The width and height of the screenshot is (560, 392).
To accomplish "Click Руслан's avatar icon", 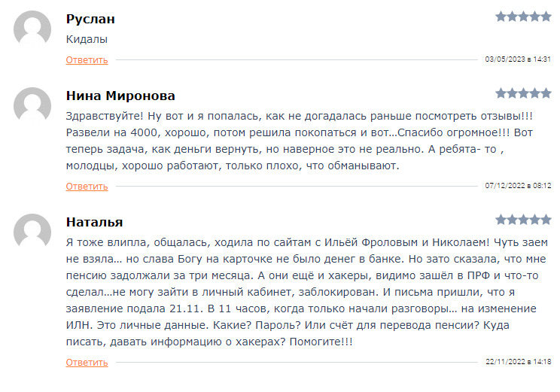I will (x=32, y=29).
